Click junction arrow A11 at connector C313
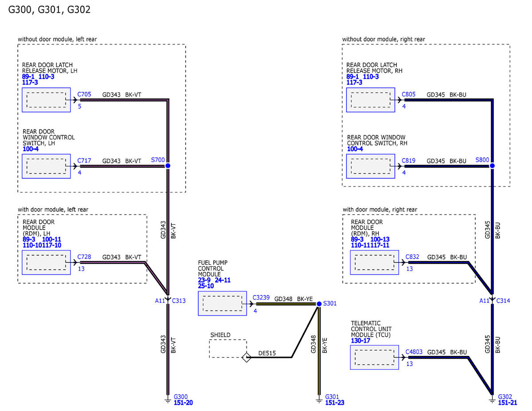 pos(168,300)
